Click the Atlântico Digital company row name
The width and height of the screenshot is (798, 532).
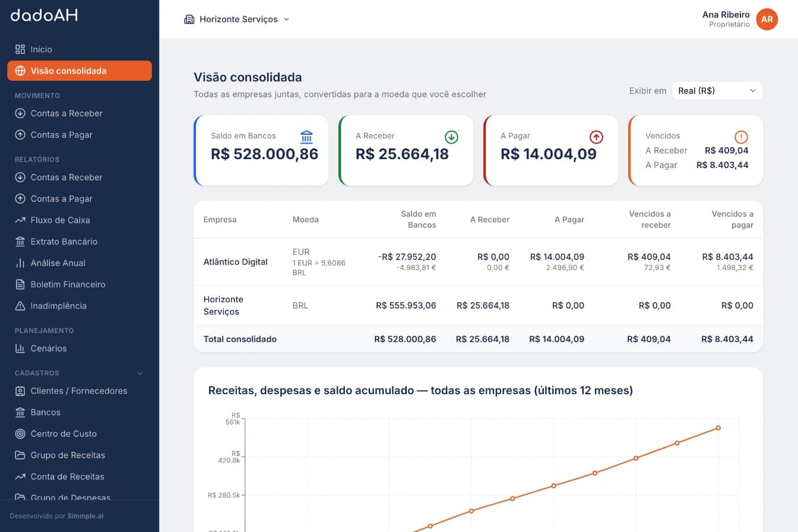pos(235,262)
